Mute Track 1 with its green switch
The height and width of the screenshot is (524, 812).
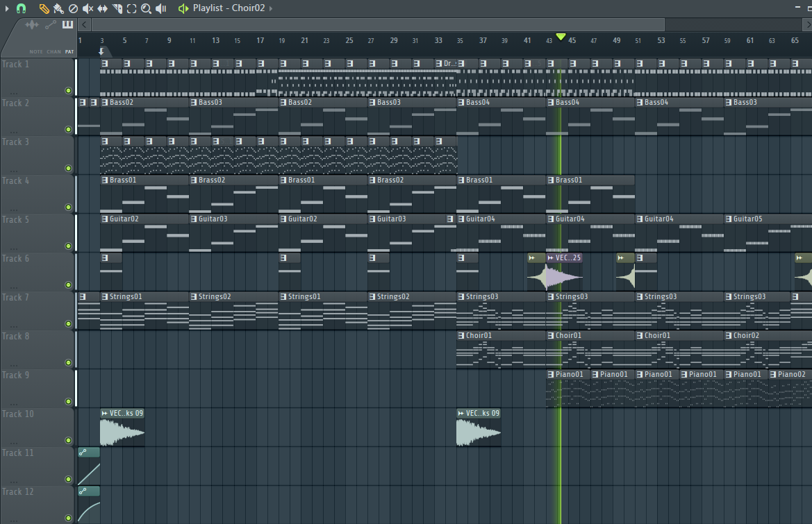point(68,90)
